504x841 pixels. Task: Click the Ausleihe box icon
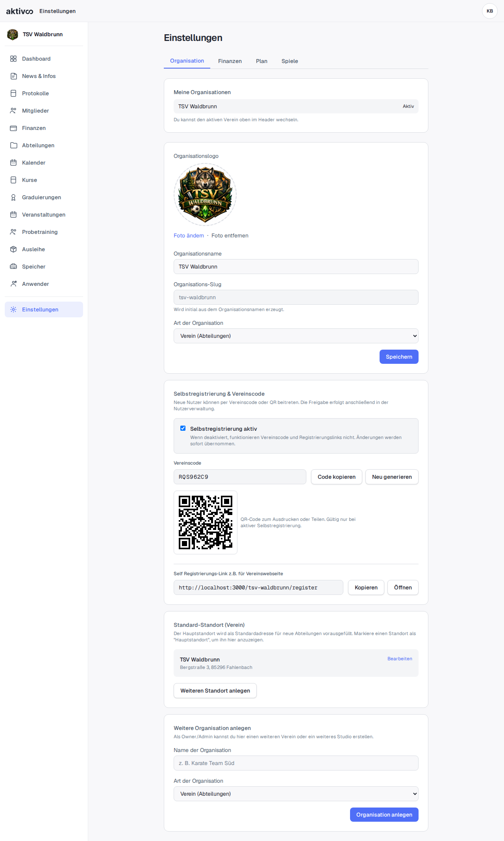pyautogui.click(x=13, y=249)
